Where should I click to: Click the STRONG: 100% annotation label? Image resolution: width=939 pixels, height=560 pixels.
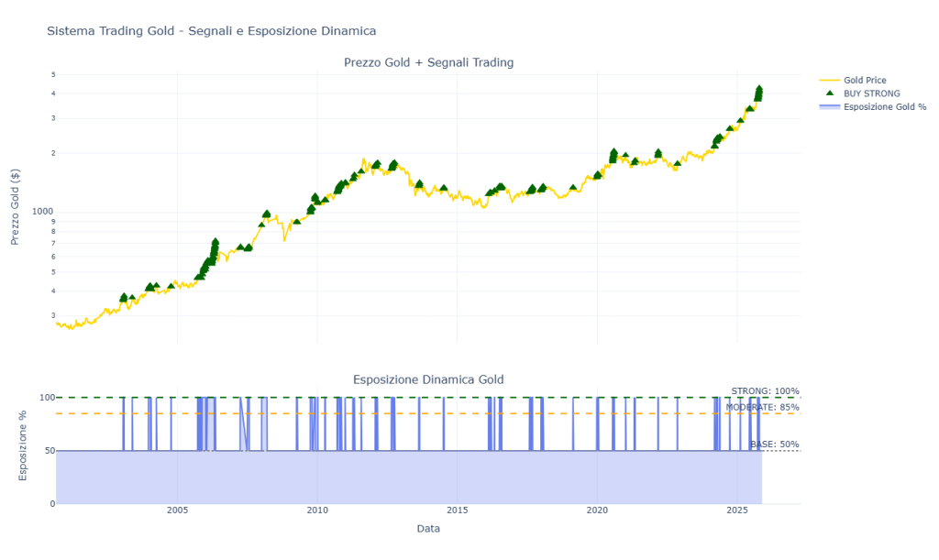tap(766, 390)
